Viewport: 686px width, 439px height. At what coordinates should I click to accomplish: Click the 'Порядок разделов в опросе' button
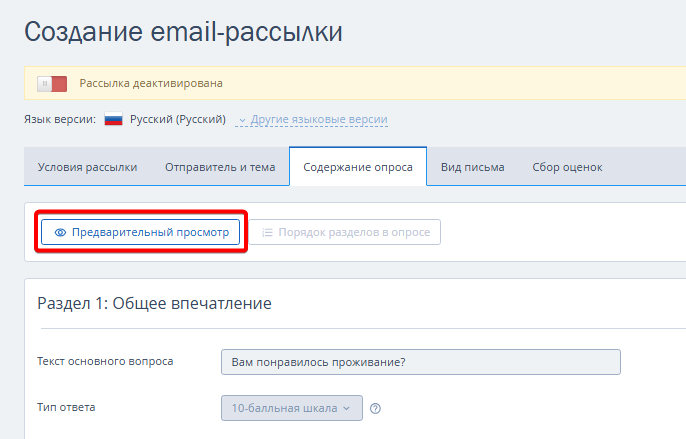(x=344, y=232)
